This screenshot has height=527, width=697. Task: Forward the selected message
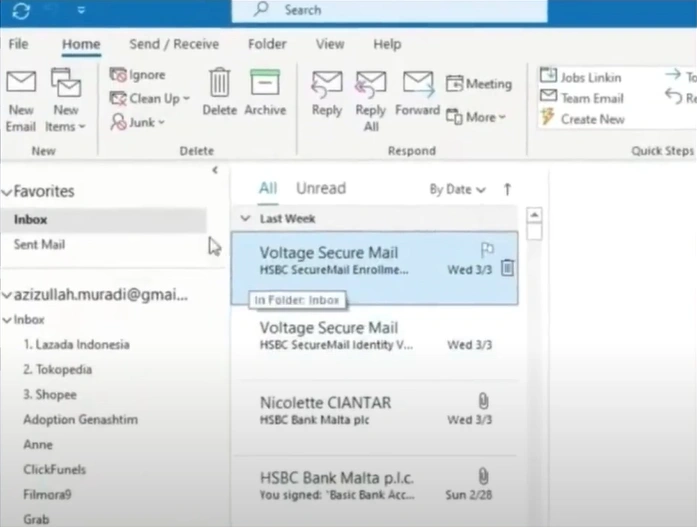tap(417, 93)
